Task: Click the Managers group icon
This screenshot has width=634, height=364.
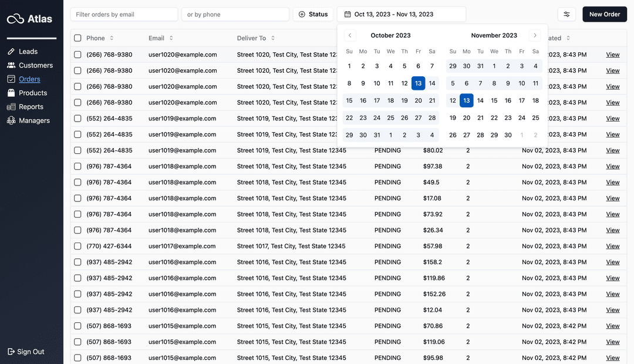Action: (11, 120)
